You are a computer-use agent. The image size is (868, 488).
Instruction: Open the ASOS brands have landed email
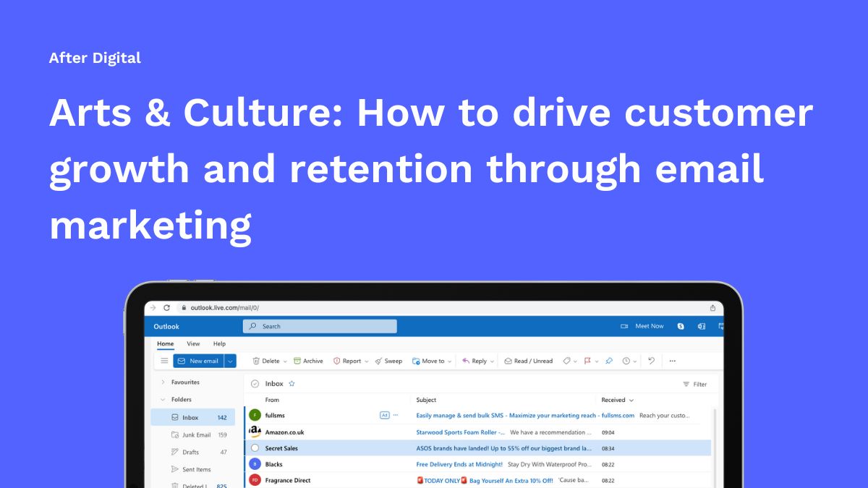503,448
